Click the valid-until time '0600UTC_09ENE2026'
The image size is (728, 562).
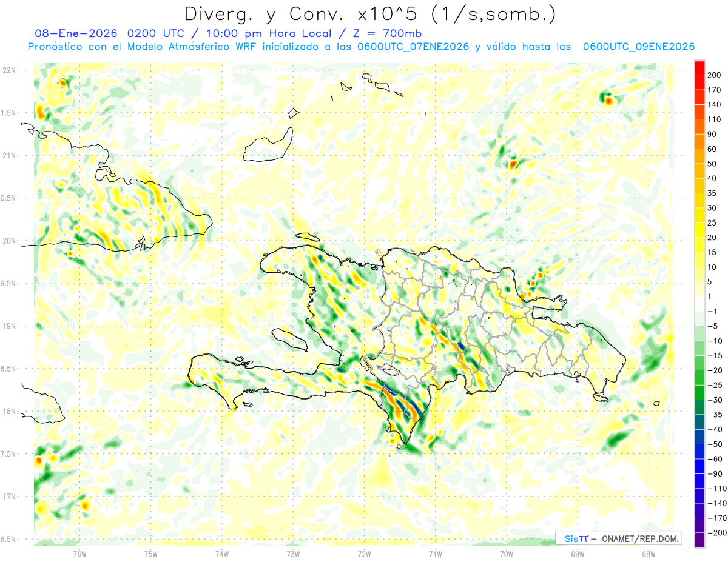[638, 47]
